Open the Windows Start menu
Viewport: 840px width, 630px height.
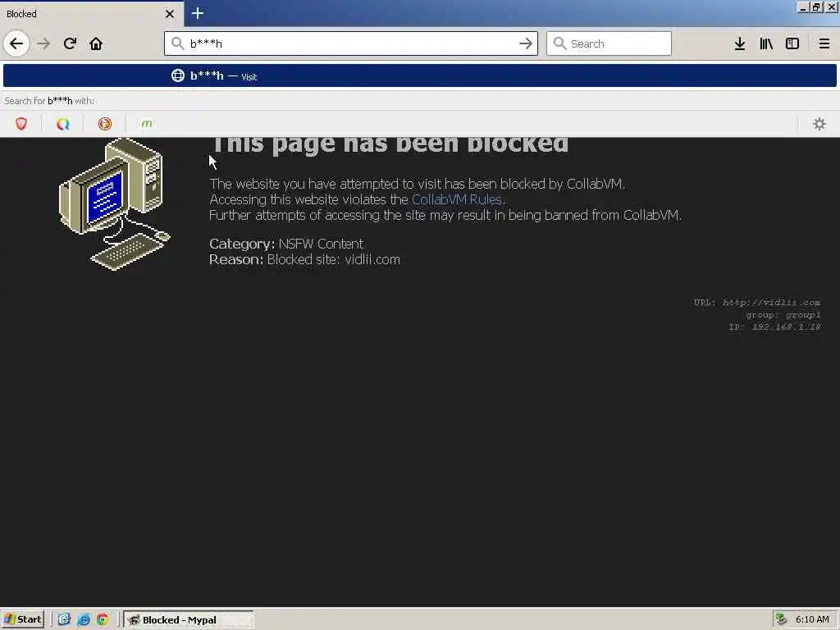pyautogui.click(x=22, y=619)
